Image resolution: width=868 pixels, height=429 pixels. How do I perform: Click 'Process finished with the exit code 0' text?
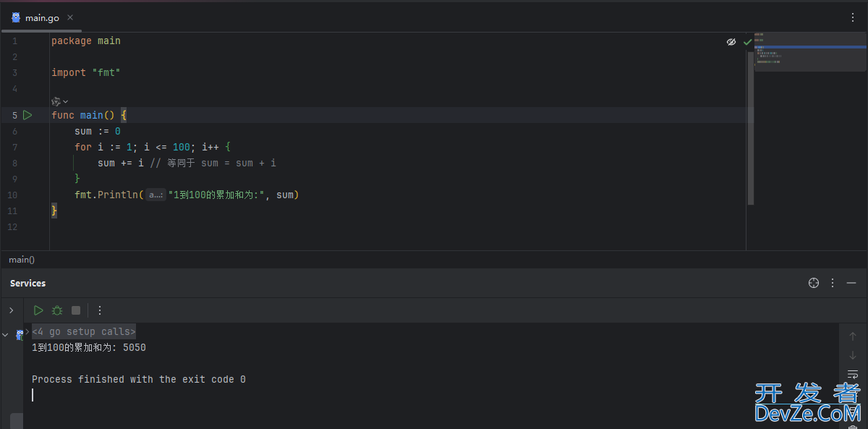139,379
